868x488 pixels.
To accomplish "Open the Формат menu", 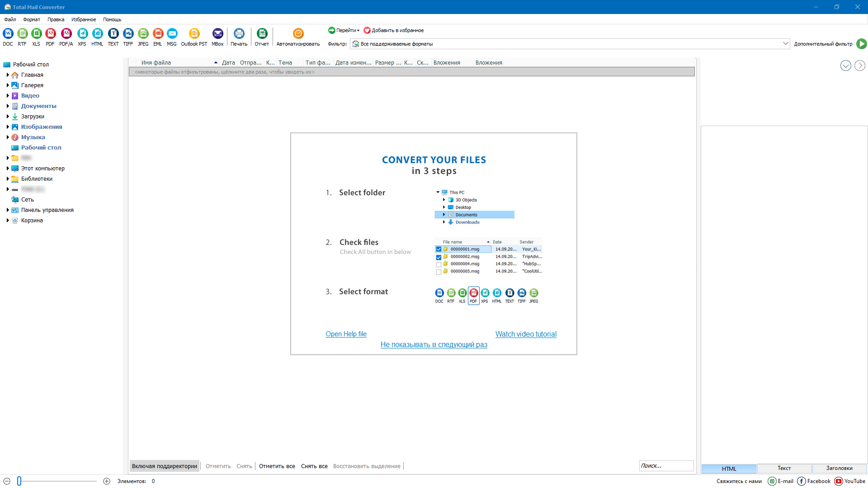I will 32,19.
